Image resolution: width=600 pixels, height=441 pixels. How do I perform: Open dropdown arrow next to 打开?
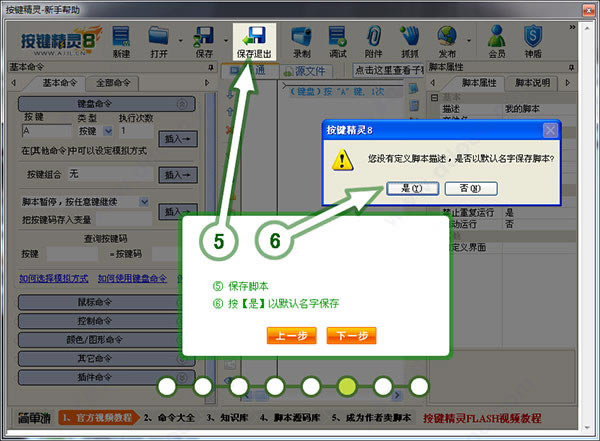pyautogui.click(x=181, y=40)
